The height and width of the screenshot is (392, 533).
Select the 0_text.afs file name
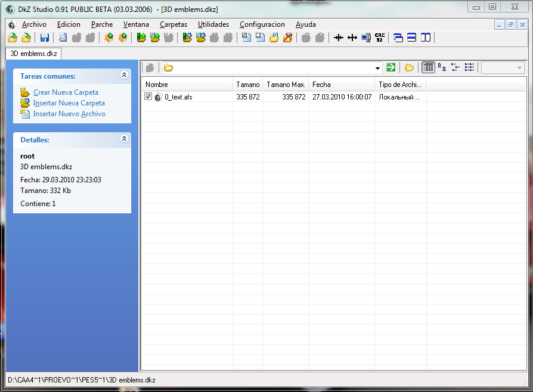point(178,97)
